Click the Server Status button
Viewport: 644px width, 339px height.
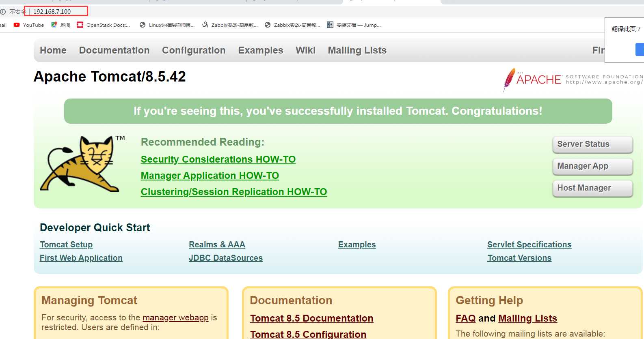[592, 144]
